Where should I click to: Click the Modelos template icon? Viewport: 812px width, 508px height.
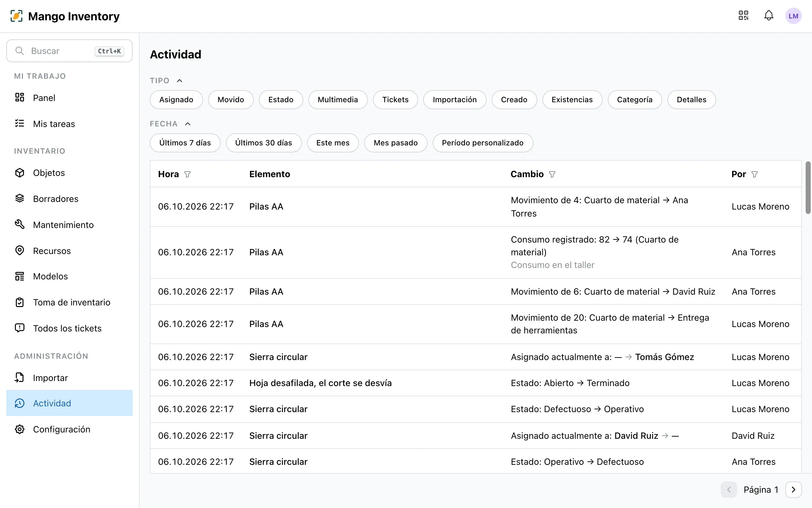coord(20,276)
